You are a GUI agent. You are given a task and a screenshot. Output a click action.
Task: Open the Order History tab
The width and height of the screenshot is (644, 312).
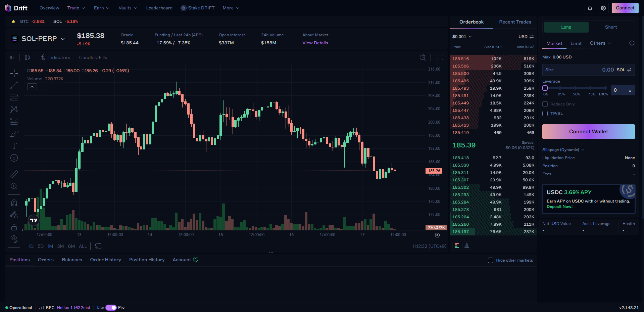[105, 260]
